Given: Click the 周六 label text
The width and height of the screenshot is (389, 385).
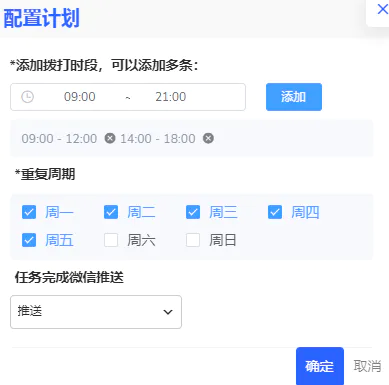Looking at the screenshot, I should click(141, 240).
